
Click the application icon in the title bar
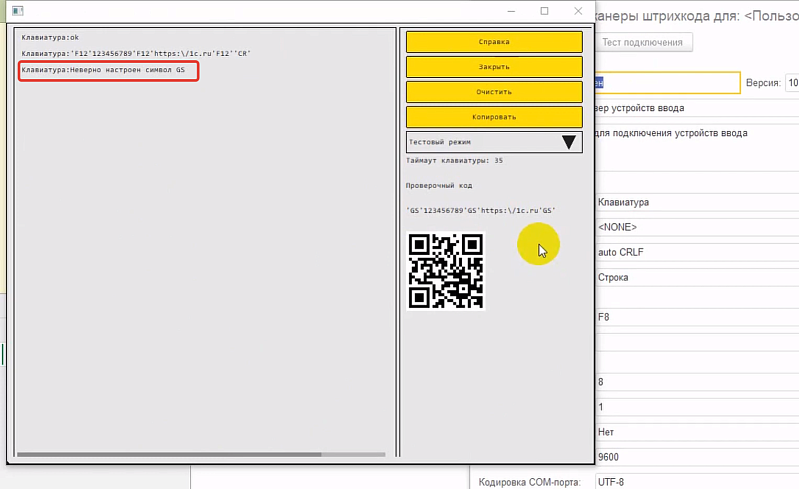pos(17,11)
